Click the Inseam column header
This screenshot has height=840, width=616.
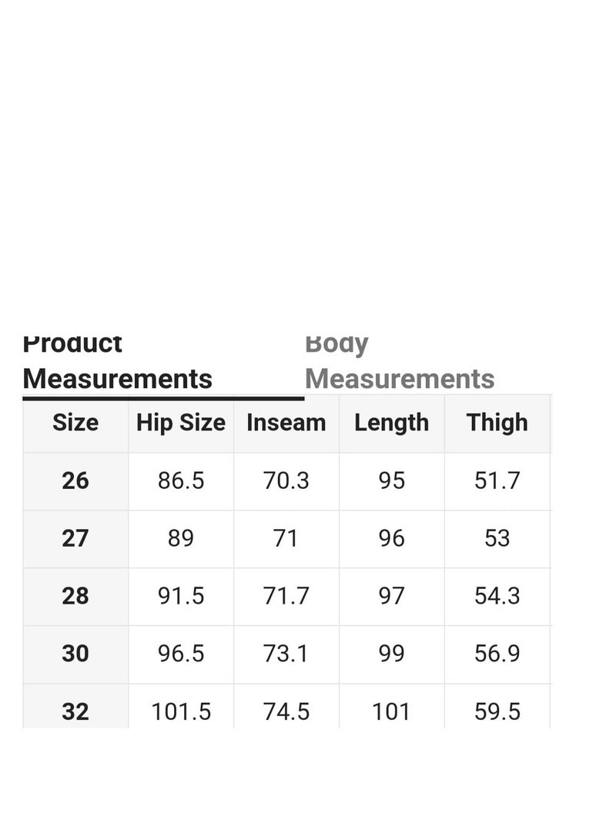point(286,423)
